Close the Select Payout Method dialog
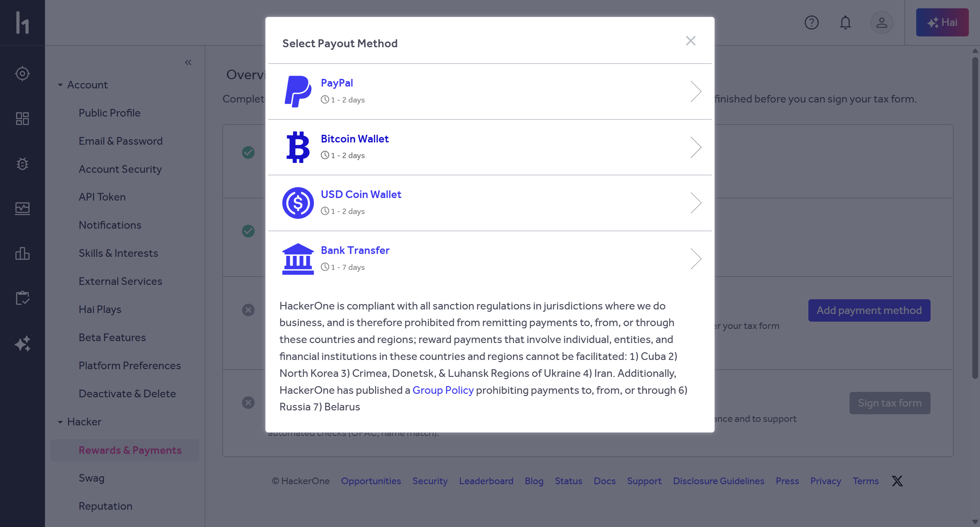The height and width of the screenshot is (527, 980). (690, 41)
